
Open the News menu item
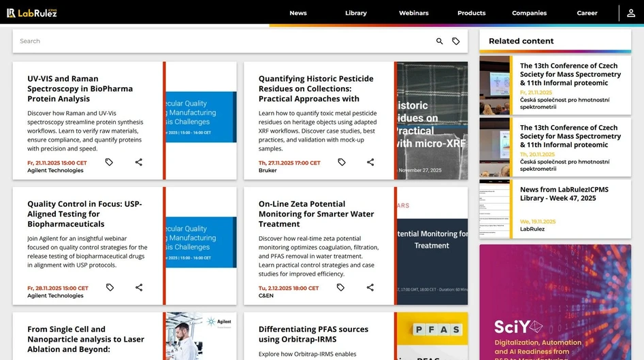297,13
